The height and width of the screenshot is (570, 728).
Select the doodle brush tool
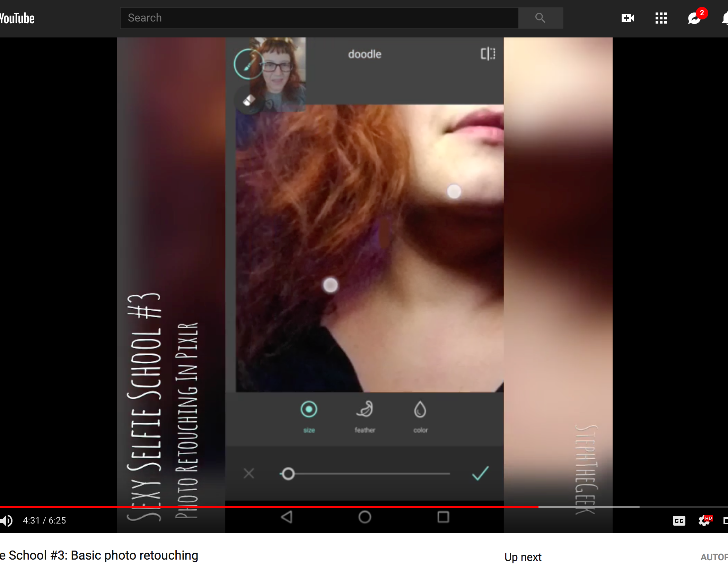pos(248,64)
